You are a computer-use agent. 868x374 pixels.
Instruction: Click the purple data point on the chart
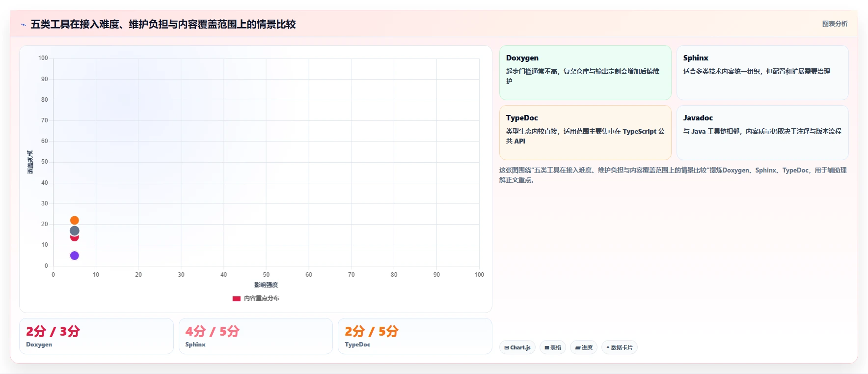pyautogui.click(x=75, y=256)
